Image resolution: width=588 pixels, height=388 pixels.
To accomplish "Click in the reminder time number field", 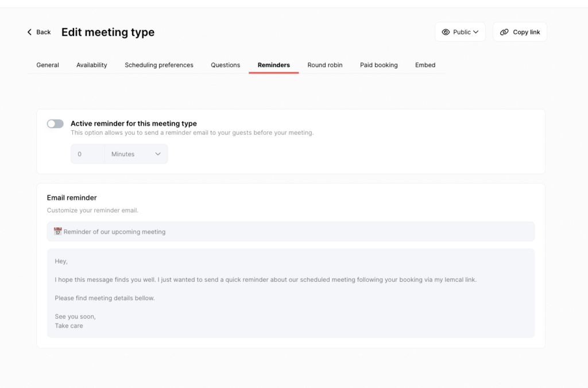I will pyautogui.click(x=87, y=154).
